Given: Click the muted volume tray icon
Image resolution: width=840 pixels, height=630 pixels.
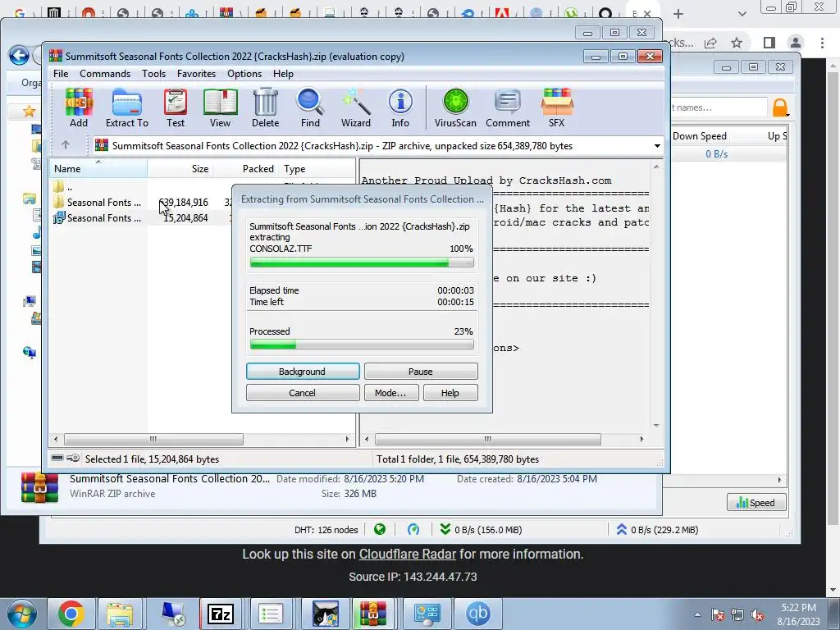Looking at the screenshot, I should pyautogui.click(x=757, y=615).
